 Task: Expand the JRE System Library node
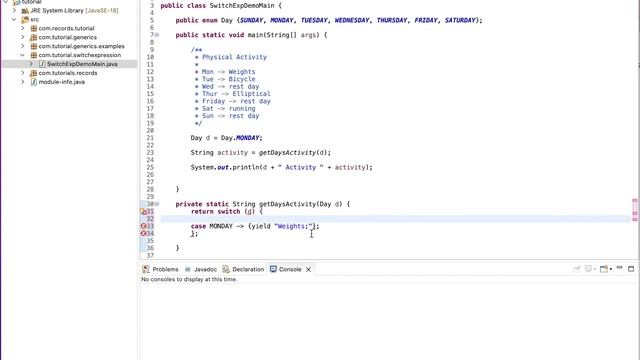(14, 11)
